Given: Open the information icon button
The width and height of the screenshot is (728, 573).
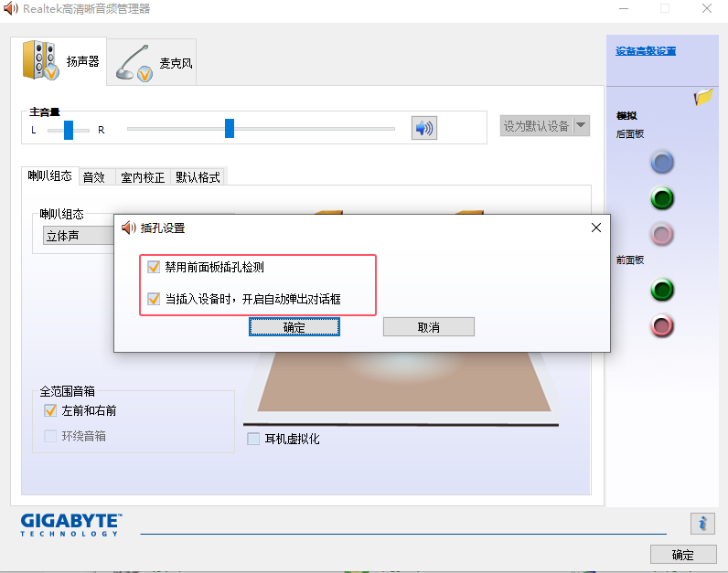Looking at the screenshot, I should pyautogui.click(x=702, y=524).
